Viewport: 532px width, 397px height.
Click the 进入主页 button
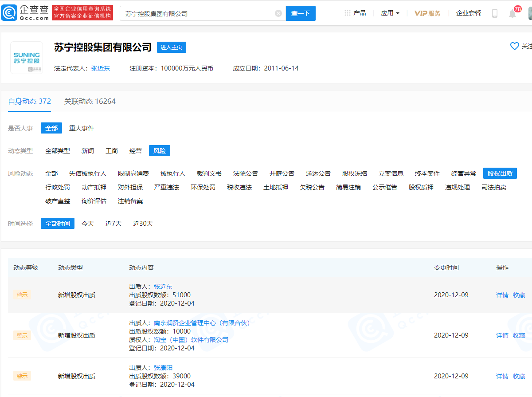(x=172, y=47)
